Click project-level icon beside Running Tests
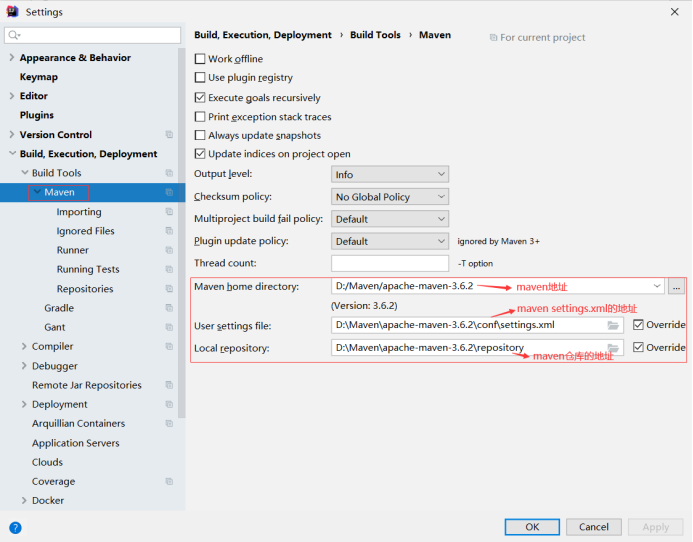The height and width of the screenshot is (542, 693). click(x=169, y=269)
